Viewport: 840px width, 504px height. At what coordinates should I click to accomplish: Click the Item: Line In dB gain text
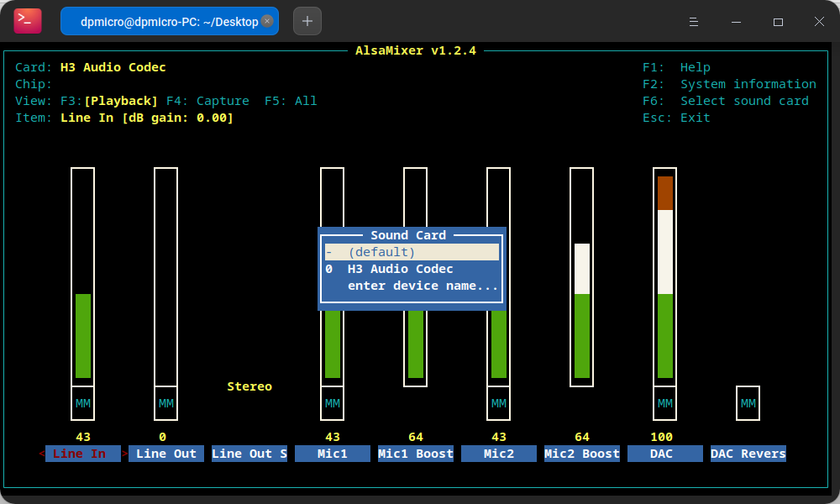124,118
